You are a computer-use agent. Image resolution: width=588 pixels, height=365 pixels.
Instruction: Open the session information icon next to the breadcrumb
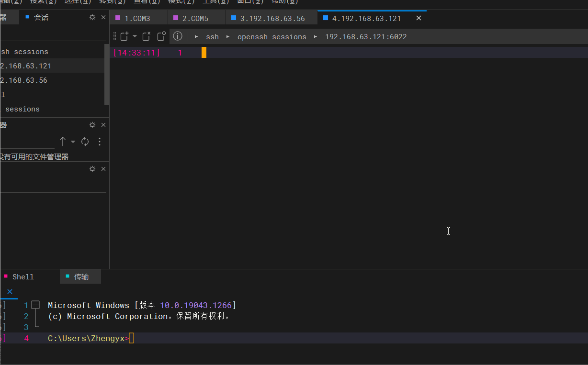click(x=178, y=36)
